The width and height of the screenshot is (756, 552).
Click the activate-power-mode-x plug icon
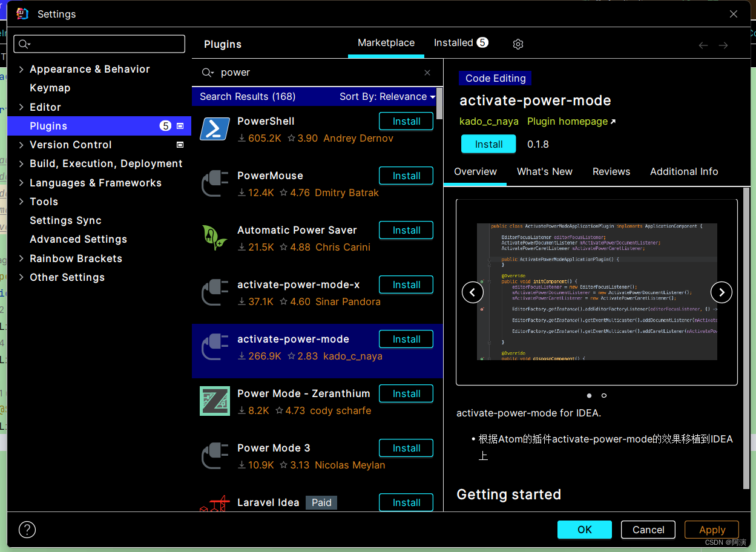215,292
